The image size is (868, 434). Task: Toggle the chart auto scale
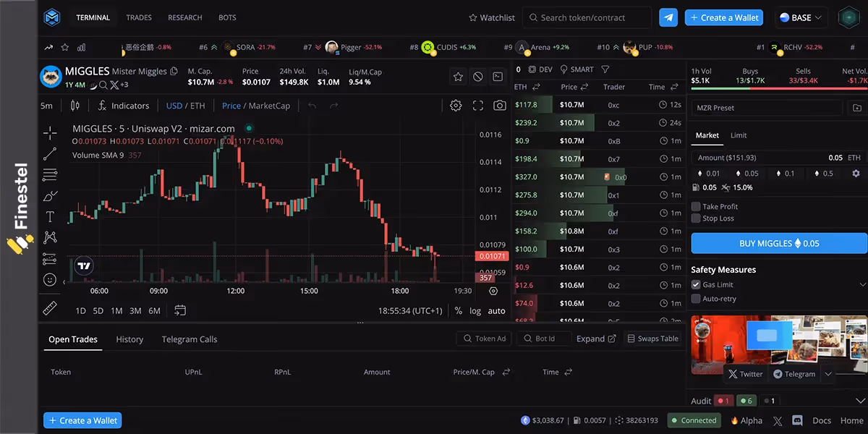click(x=496, y=310)
